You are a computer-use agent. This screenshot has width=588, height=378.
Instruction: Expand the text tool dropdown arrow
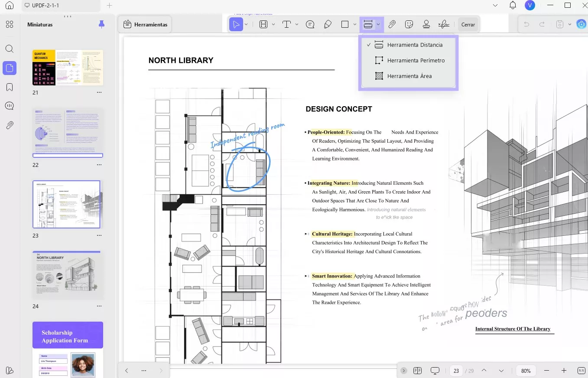pos(297,25)
